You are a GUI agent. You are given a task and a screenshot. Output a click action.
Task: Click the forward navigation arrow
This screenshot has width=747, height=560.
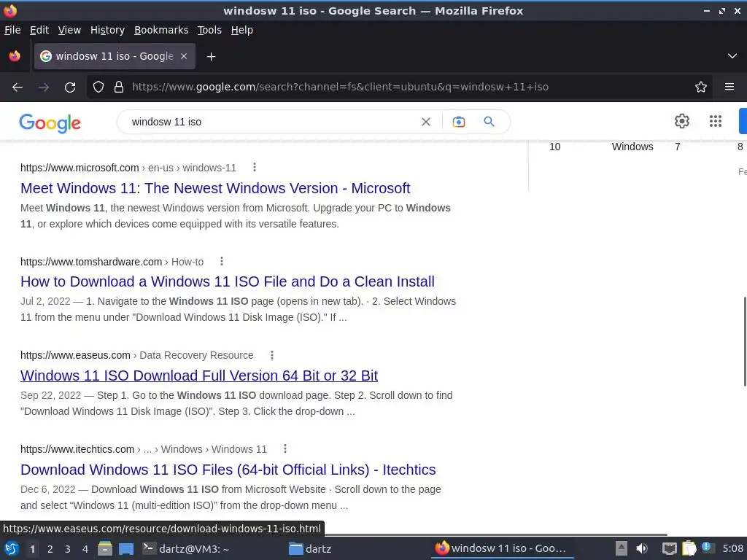tap(44, 87)
